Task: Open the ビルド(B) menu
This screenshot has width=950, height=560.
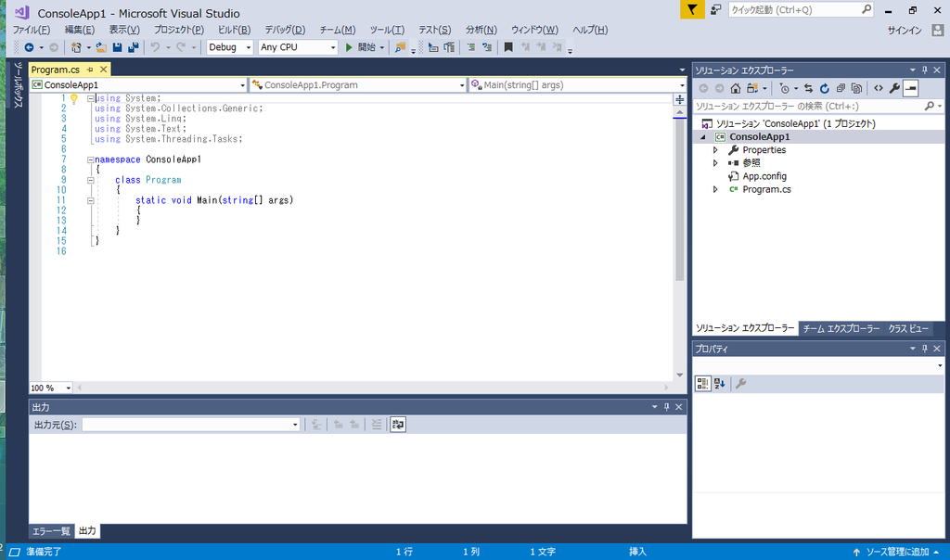Action: (x=234, y=30)
